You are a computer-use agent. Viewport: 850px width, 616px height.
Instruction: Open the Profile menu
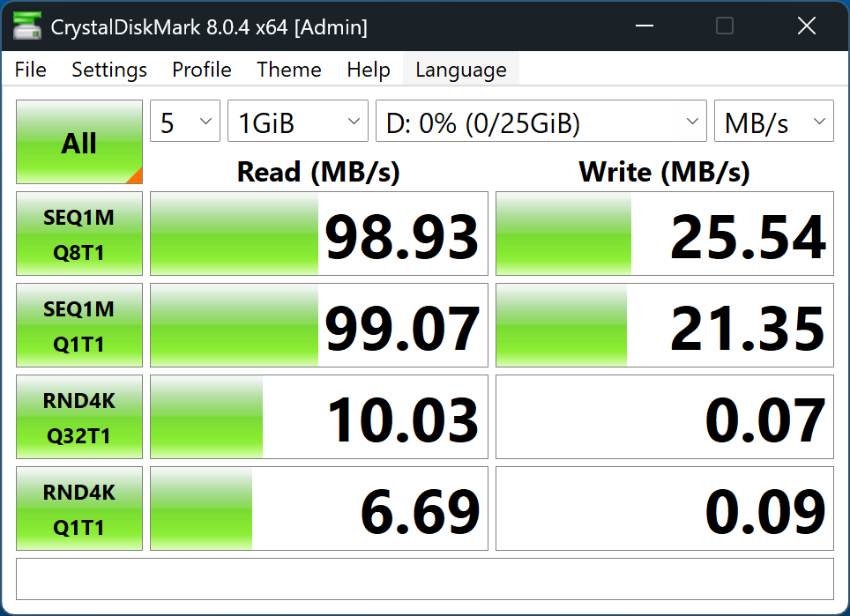point(202,70)
